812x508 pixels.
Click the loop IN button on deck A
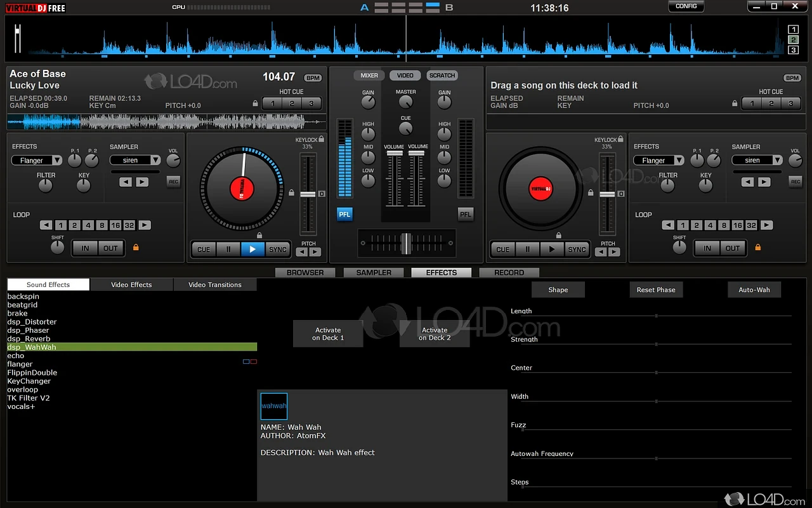tap(85, 248)
